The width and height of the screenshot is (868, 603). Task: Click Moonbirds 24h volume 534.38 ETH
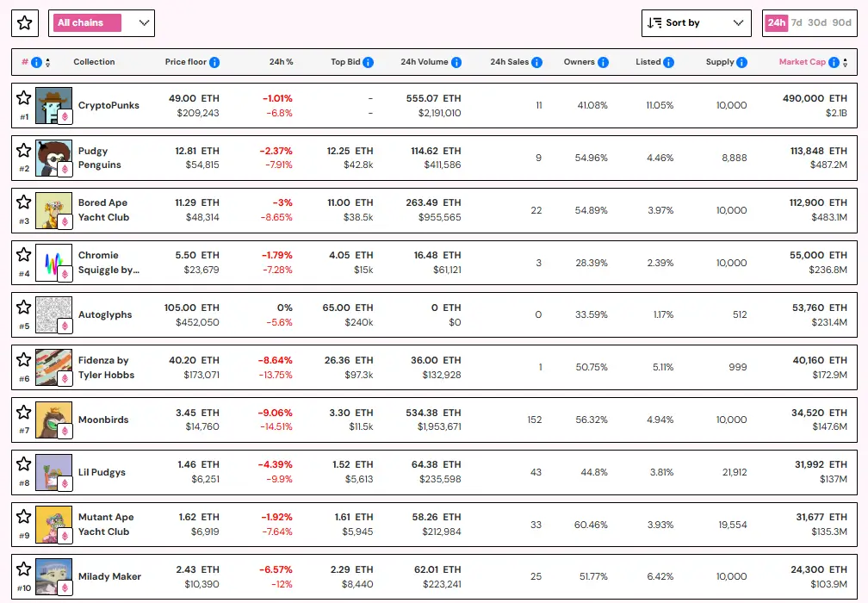click(x=433, y=413)
